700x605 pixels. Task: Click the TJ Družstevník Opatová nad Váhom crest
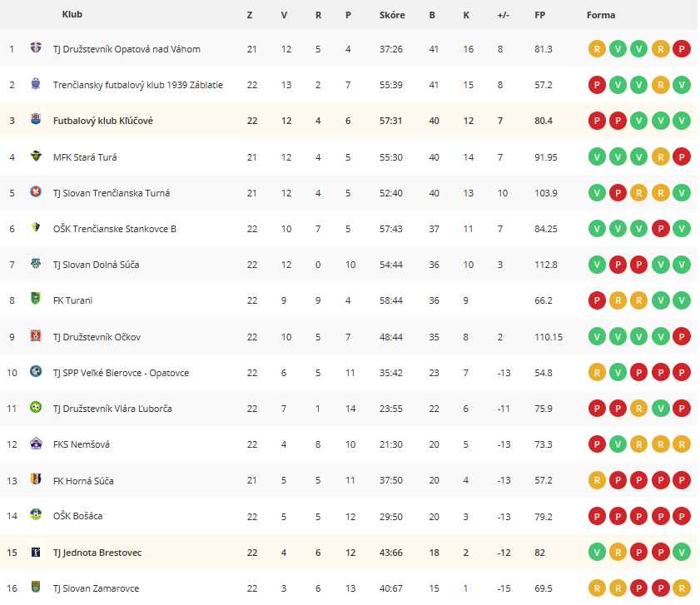(x=36, y=47)
